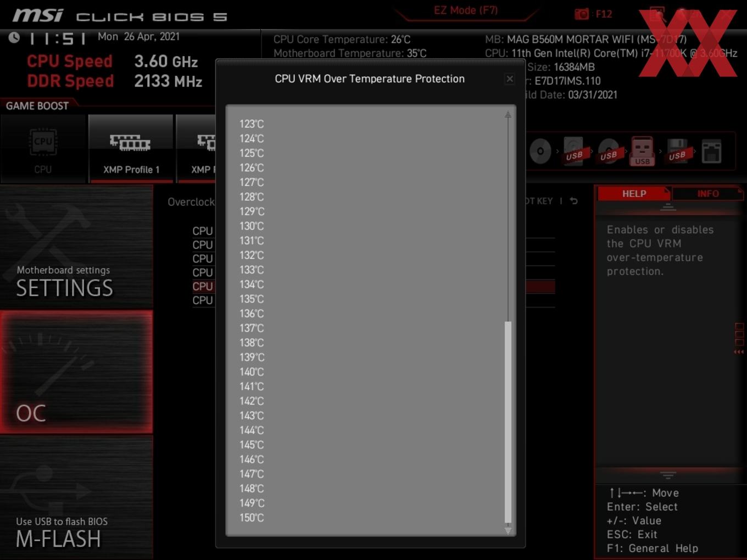Switch to EZ Mode (F7)

point(466,10)
